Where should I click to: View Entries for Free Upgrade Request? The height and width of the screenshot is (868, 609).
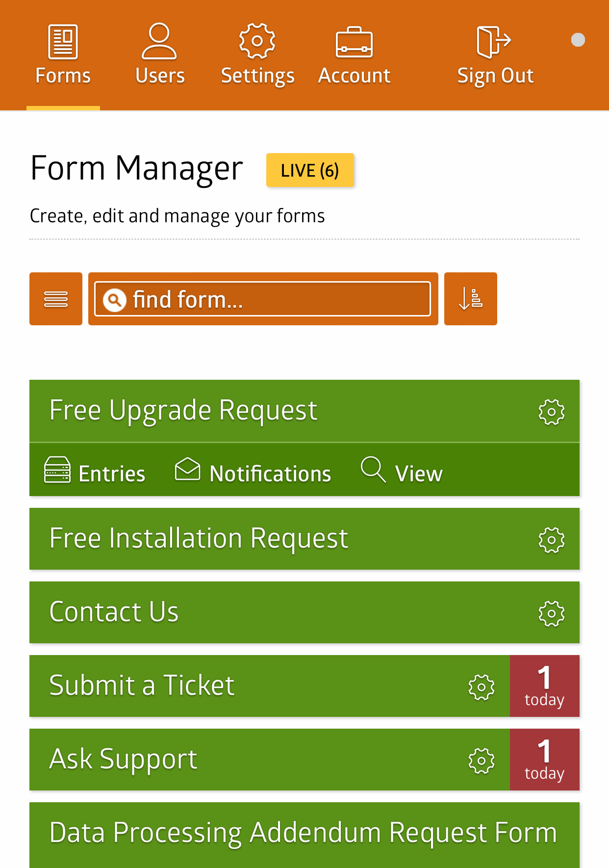(95, 472)
